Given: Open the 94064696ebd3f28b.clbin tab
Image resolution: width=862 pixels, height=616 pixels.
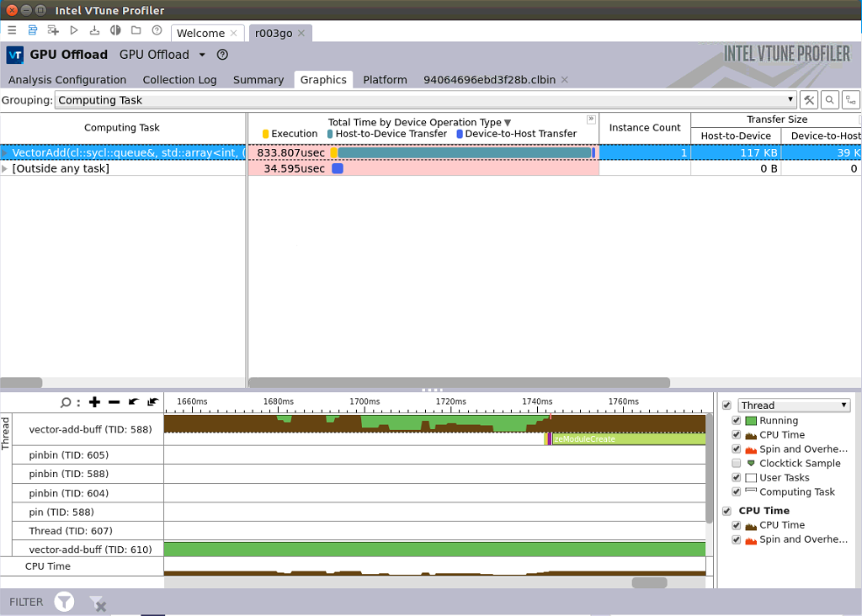Looking at the screenshot, I should pos(489,80).
